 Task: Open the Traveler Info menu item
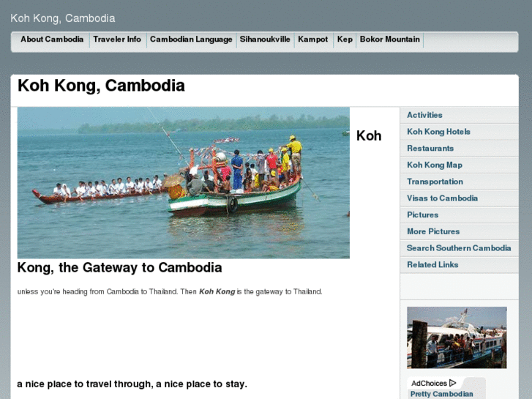coord(117,40)
